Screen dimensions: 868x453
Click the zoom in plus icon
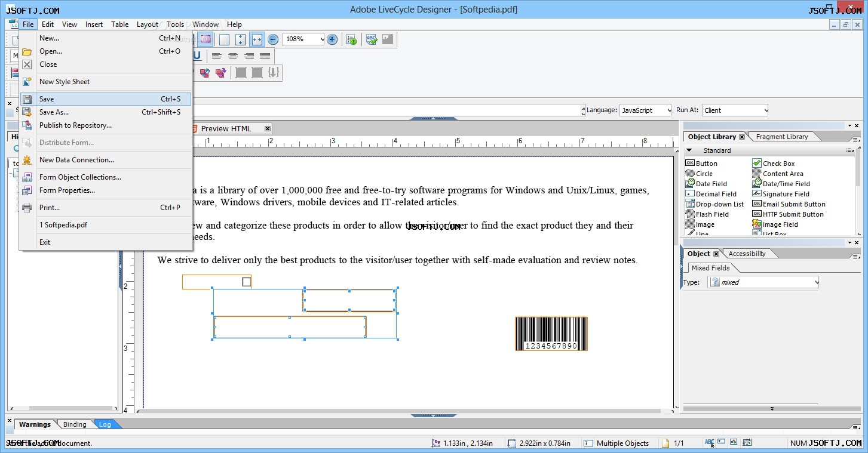click(x=332, y=39)
